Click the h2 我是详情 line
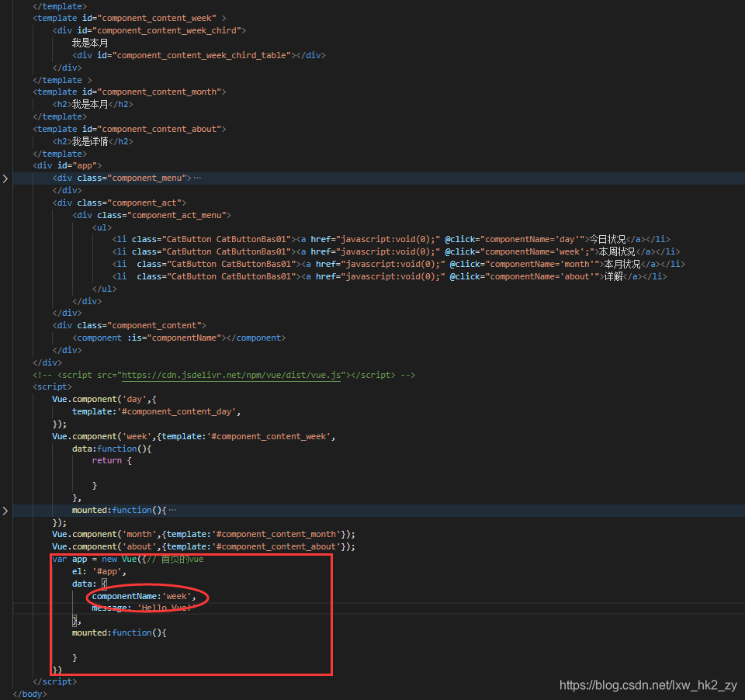The height and width of the screenshot is (700, 745). (x=92, y=141)
